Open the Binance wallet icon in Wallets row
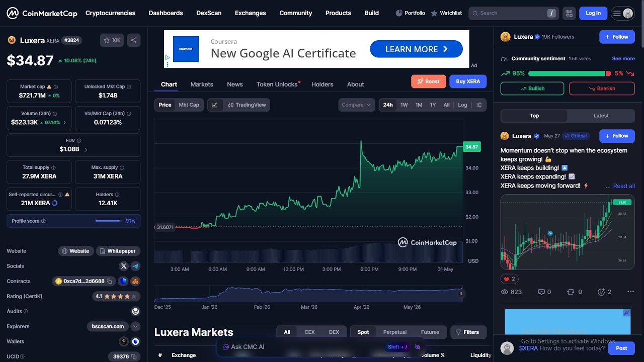 tap(124, 341)
